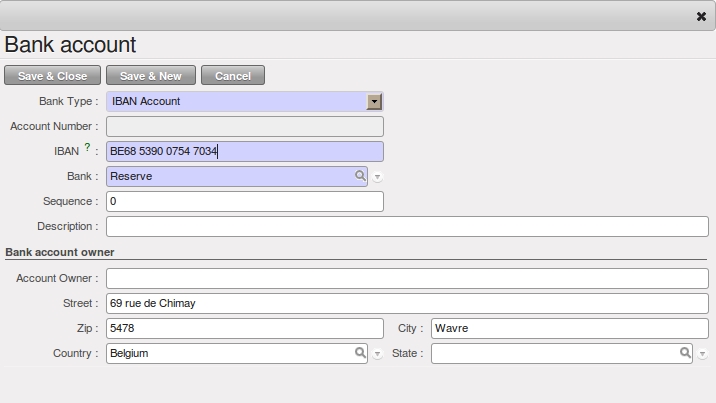Click the City field showing Wavre
This screenshot has height=403, width=716.
[569, 328]
